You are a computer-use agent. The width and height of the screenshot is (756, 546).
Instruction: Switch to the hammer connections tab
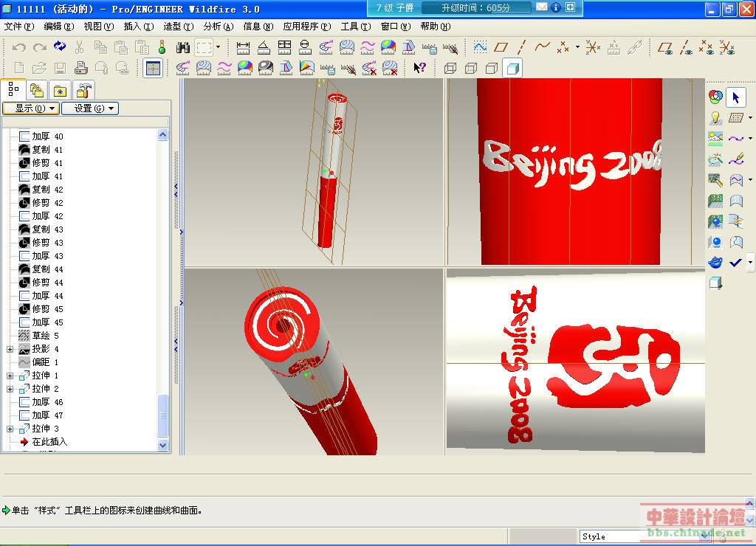click(83, 90)
